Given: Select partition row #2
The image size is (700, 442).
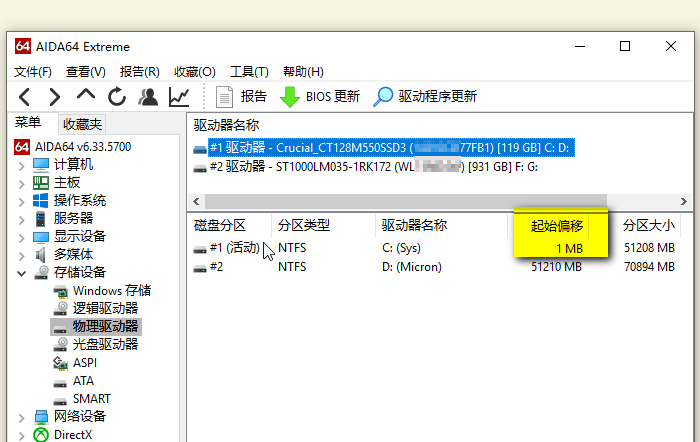Looking at the screenshot, I should [x=217, y=267].
